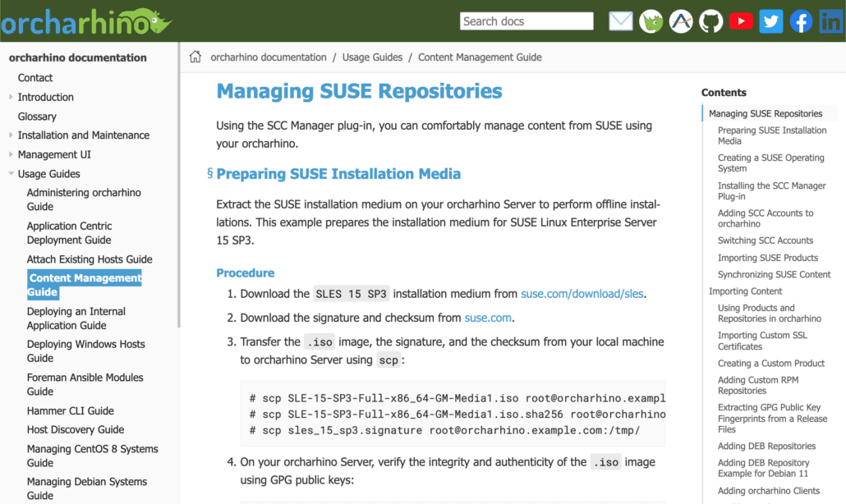Expand the Management UI arrow
The image size is (846, 504).
coord(11,154)
